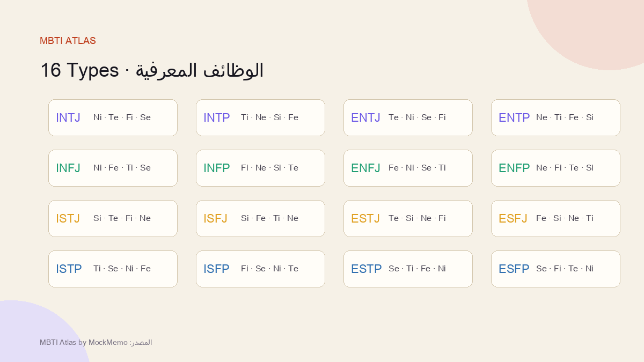This screenshot has width=644, height=362.
Task: Click the ENTP function stack Ne · Ti · Fe · Si
Action: click(x=565, y=117)
